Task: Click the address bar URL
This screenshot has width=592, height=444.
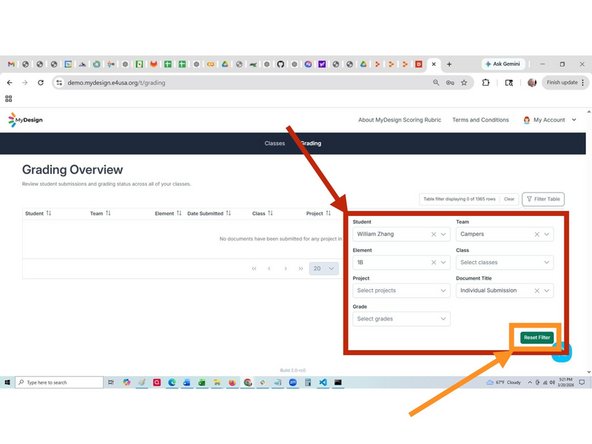Action: [x=116, y=83]
